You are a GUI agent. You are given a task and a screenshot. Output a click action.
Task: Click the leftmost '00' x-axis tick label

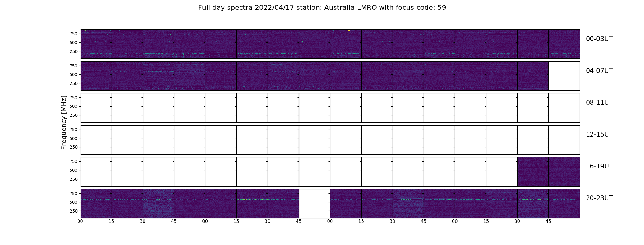(x=80, y=221)
